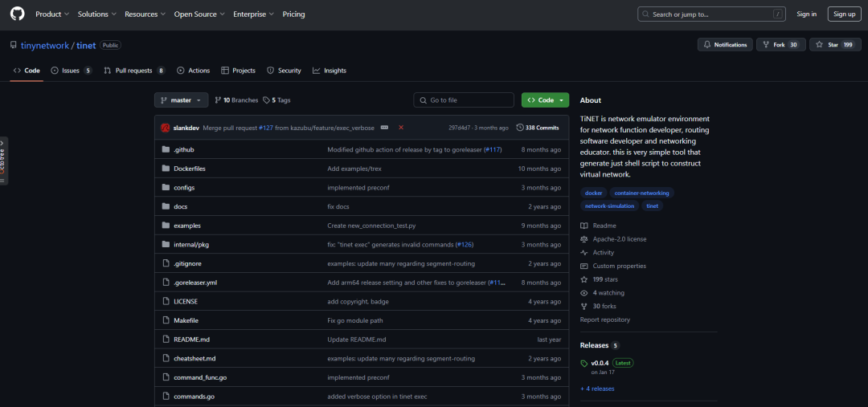Open the examples folder

pos(187,226)
